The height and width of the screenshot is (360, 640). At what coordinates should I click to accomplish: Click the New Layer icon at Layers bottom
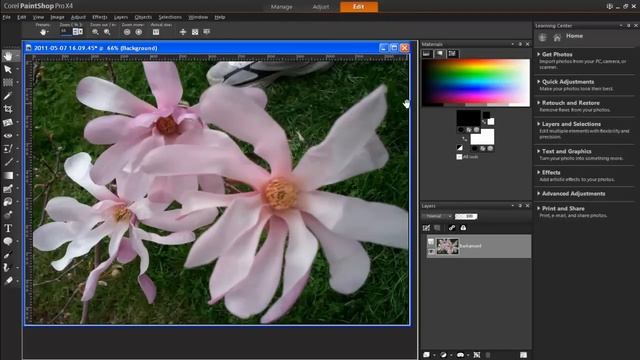coord(427,355)
